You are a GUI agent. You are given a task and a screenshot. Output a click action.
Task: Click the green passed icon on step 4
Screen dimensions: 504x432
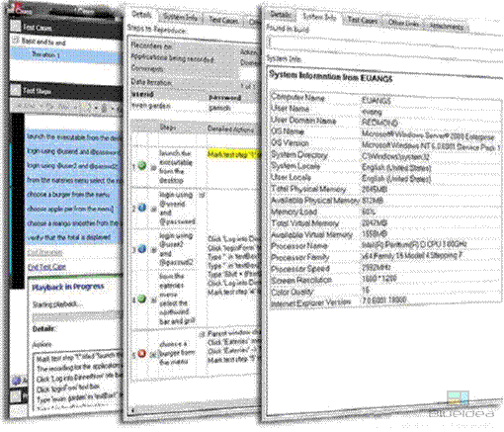tap(142, 299)
